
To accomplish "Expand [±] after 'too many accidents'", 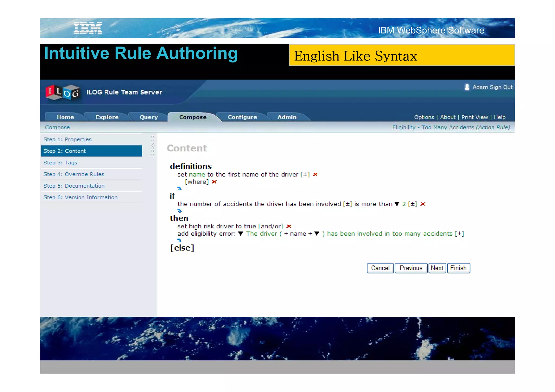I will (460, 234).
